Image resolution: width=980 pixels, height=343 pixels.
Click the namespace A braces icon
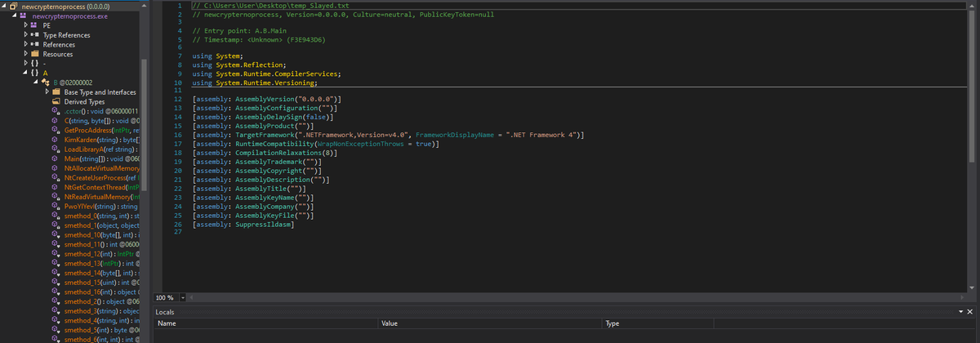click(36, 73)
